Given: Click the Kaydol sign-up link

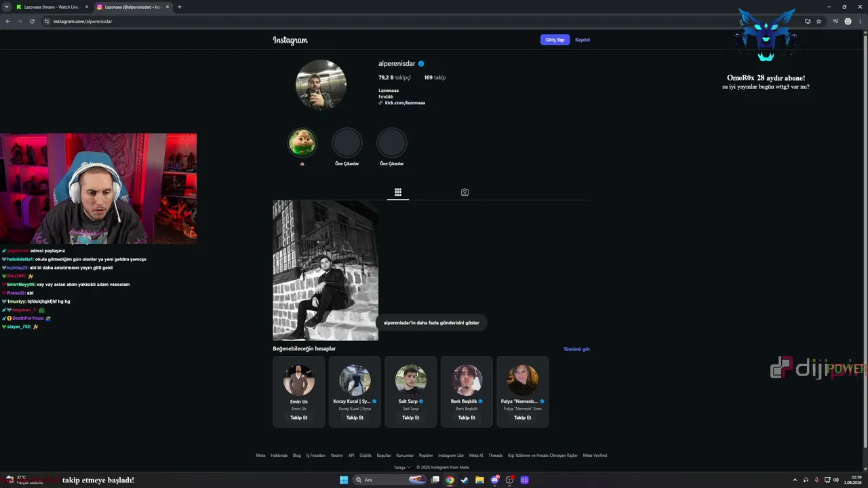Looking at the screenshot, I should click(x=583, y=40).
